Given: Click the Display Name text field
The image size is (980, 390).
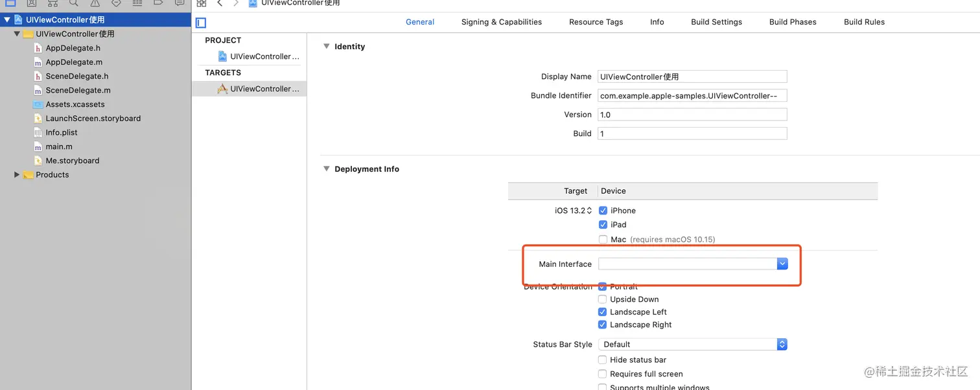Looking at the screenshot, I should tap(692, 76).
